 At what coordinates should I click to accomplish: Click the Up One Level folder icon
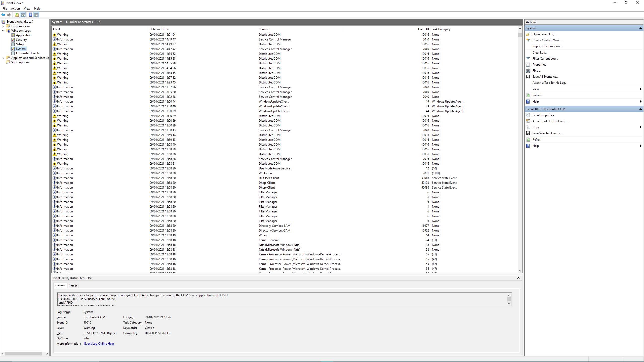click(x=17, y=15)
